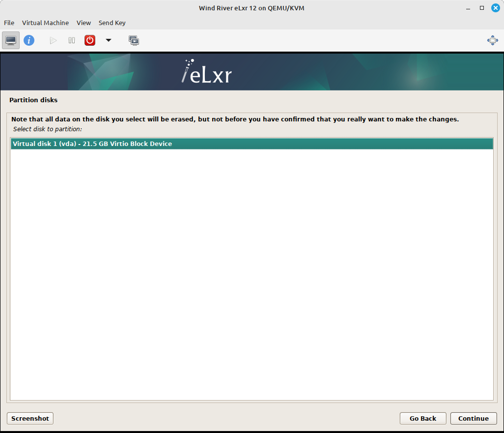This screenshot has height=433, width=504.
Task: Toggle fullscreen view of the VM
Action: 493,40
